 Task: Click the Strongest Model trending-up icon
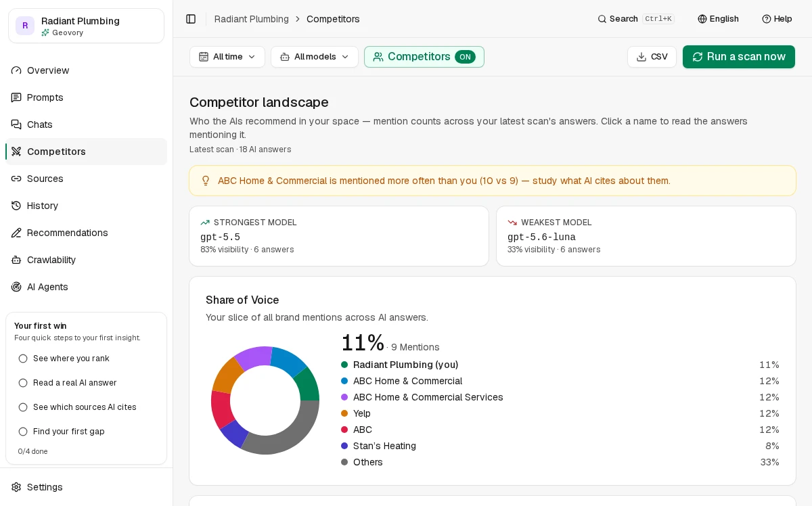(x=205, y=223)
